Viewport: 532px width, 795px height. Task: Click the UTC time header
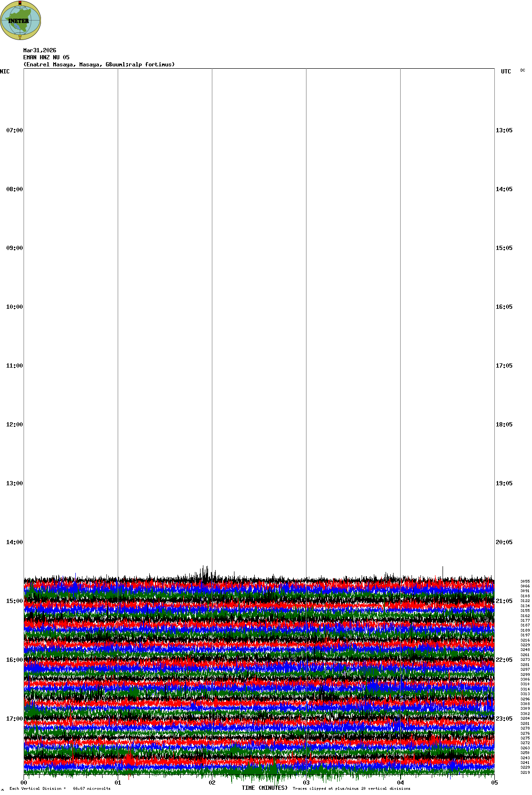[x=506, y=72]
